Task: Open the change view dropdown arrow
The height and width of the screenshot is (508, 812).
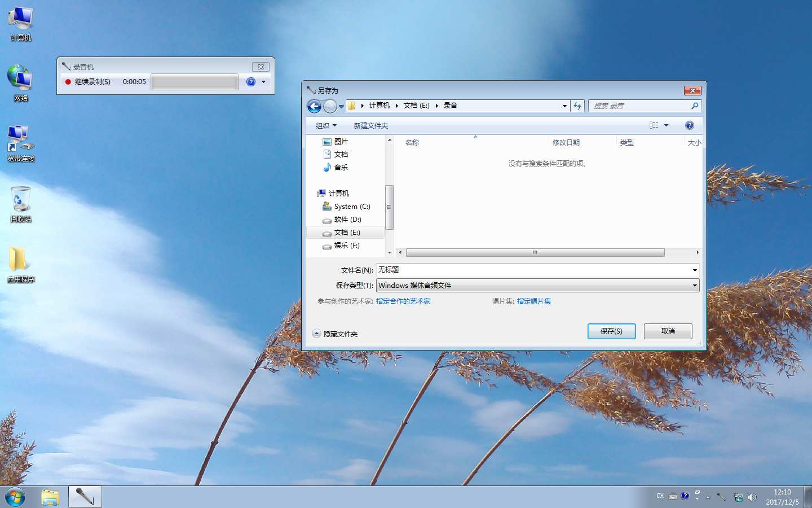Action: pyautogui.click(x=666, y=125)
